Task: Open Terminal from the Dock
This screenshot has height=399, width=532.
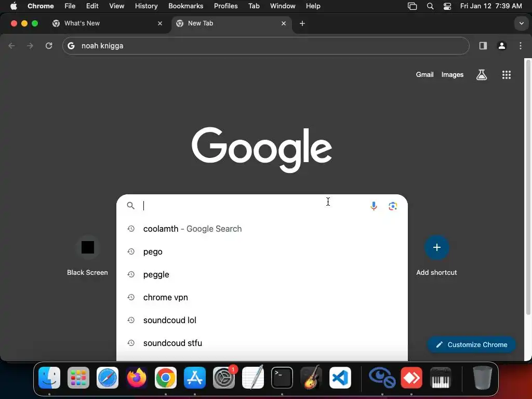Action: pos(282,378)
